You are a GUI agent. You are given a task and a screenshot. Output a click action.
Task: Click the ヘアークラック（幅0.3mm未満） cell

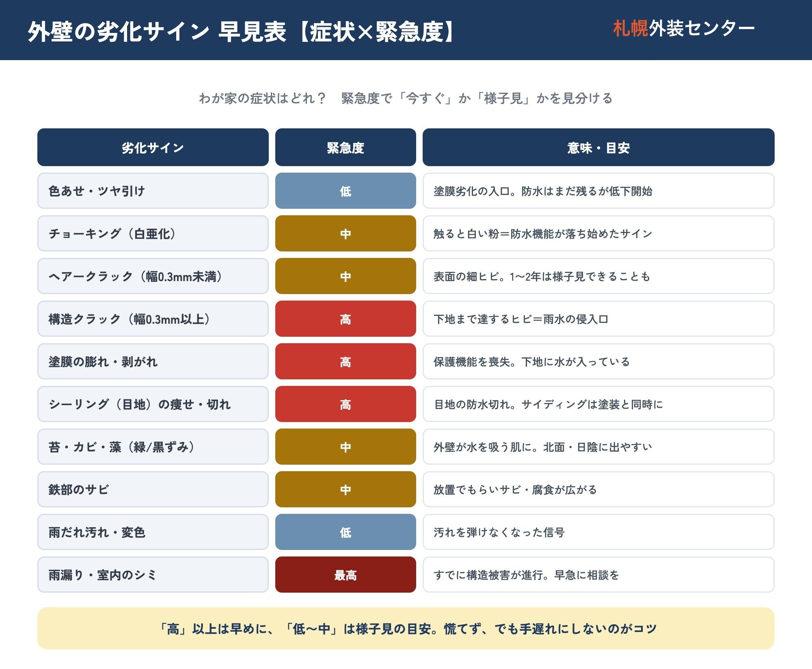point(153,276)
